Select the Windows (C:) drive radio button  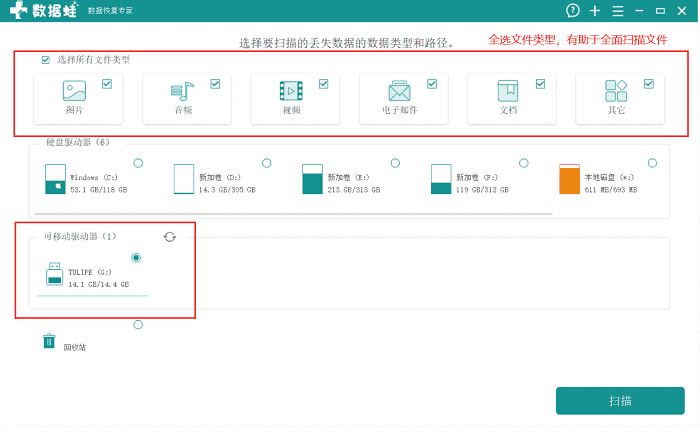coord(138,163)
